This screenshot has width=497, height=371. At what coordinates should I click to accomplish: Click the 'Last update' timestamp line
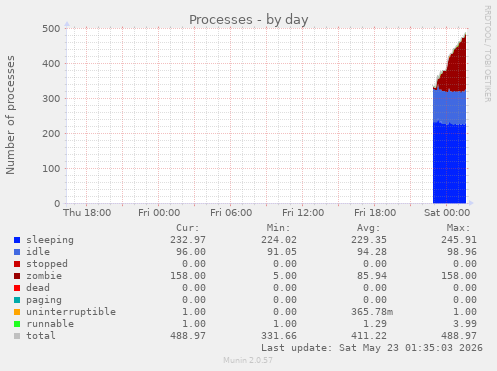(x=372, y=348)
